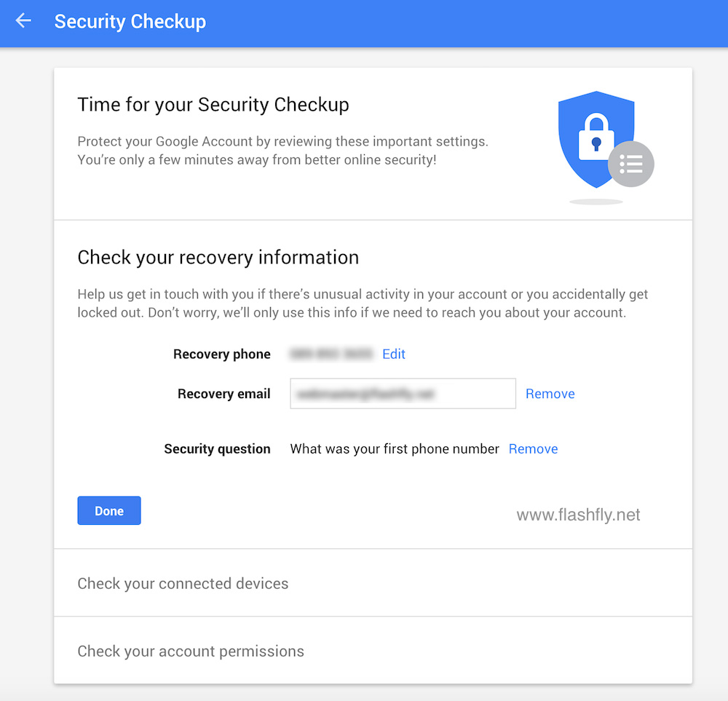Click the gray checklist badge icon
Image resolution: width=728 pixels, height=701 pixels.
pos(630,165)
